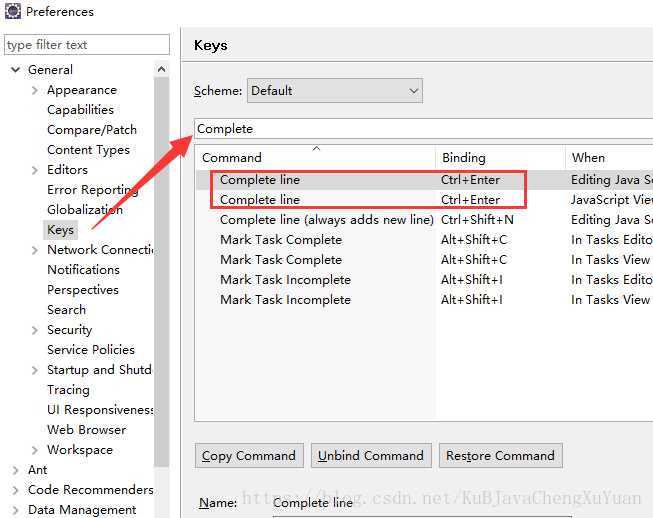Viewport: 653px width, 518px height.
Task: Select the Mark Task Complete Tasks View row
Action: 425,260
